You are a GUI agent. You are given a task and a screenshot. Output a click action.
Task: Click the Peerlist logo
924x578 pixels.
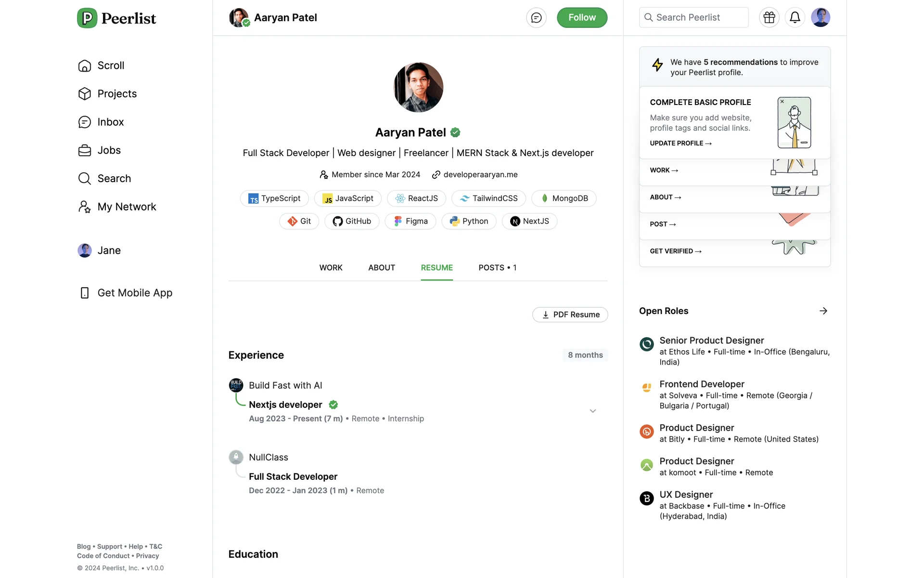click(x=116, y=18)
